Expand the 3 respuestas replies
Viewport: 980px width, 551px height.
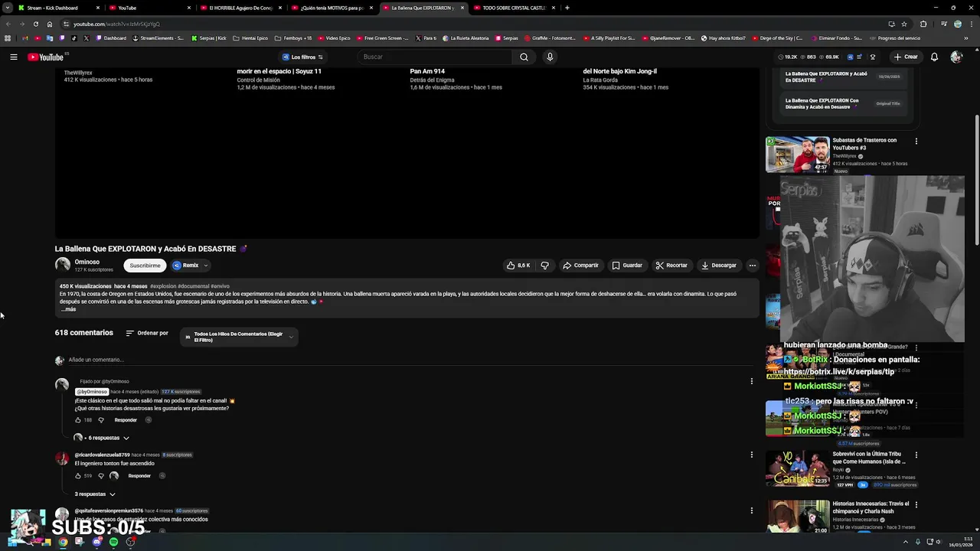coord(95,494)
